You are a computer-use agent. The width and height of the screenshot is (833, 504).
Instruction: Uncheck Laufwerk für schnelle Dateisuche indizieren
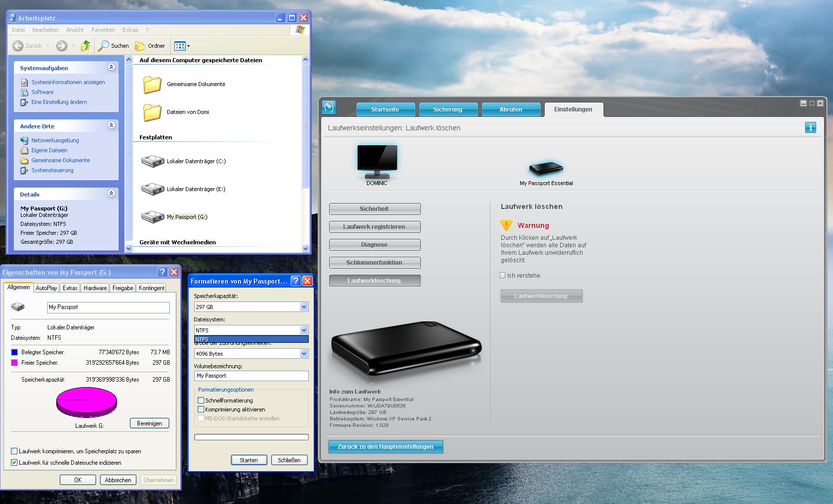coord(14,463)
